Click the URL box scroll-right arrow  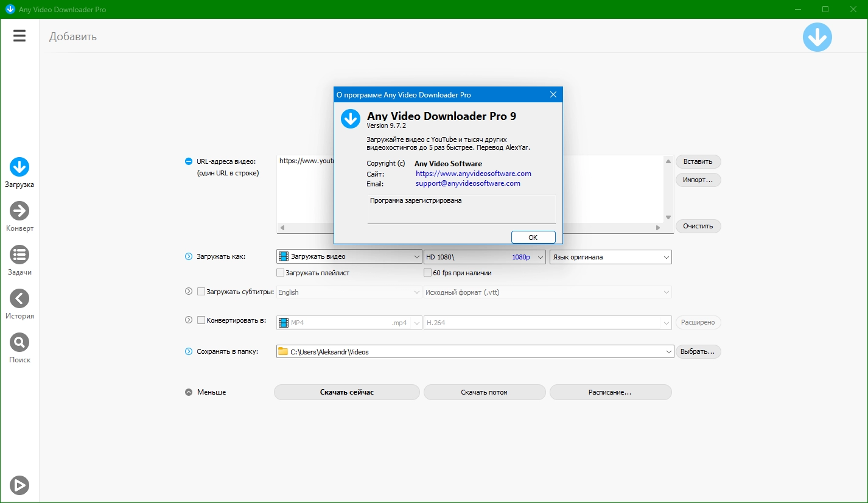(x=658, y=228)
